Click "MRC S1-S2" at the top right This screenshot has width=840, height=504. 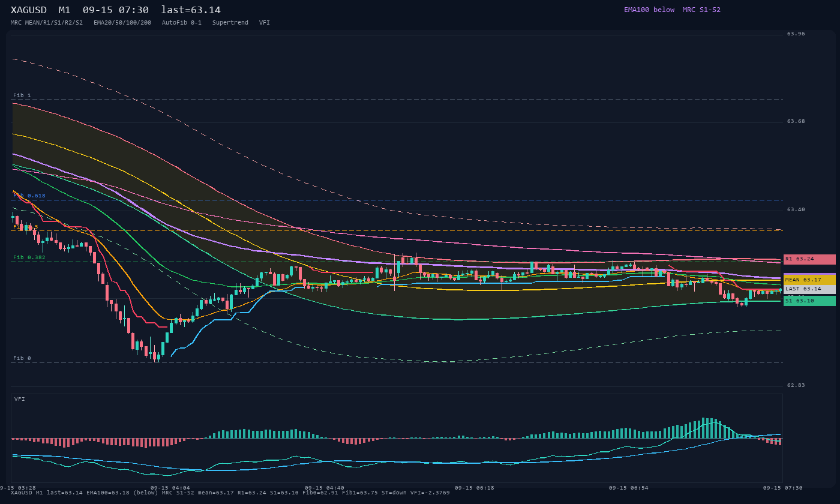tap(701, 10)
